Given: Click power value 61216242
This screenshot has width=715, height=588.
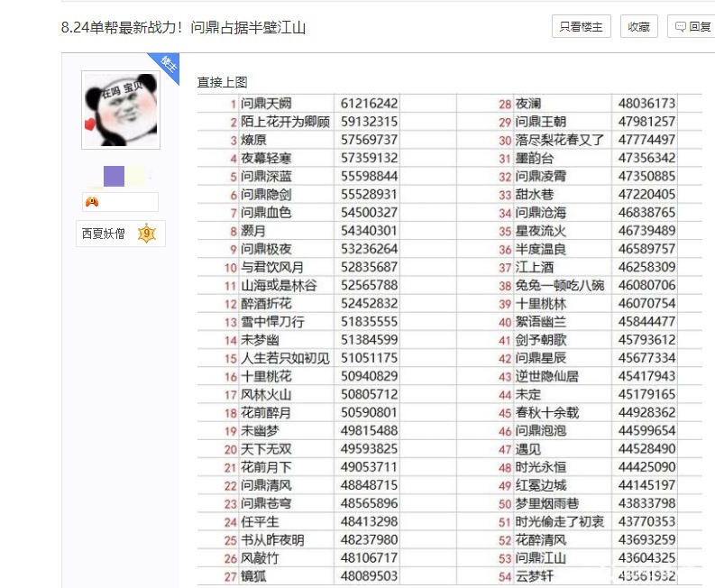Looking at the screenshot, I should (x=369, y=104).
